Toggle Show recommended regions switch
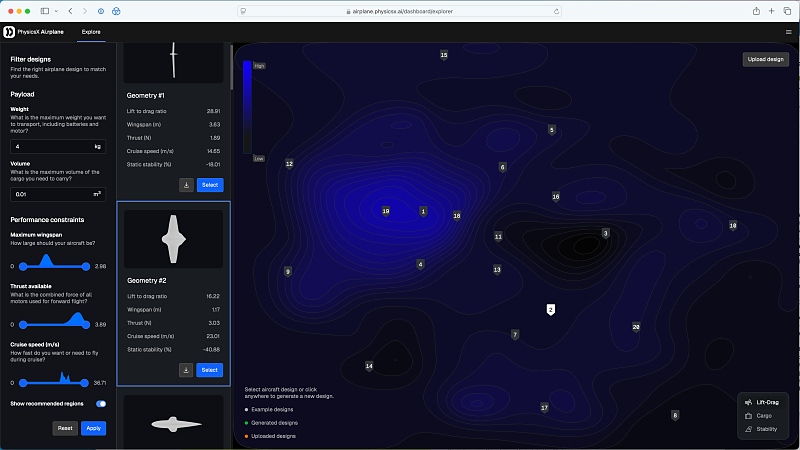 tap(101, 404)
